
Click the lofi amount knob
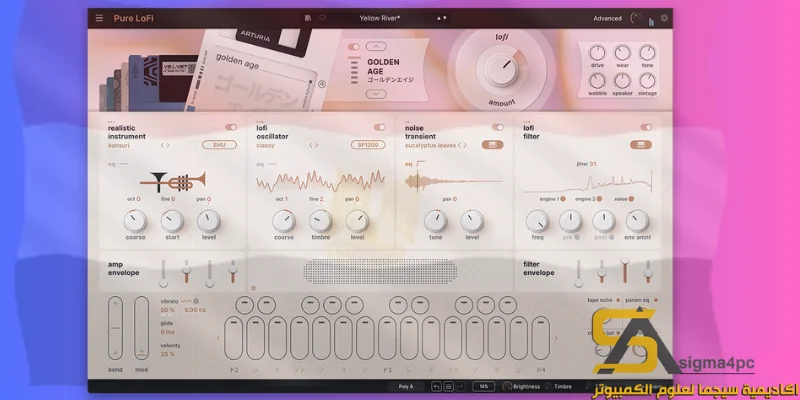tap(501, 69)
